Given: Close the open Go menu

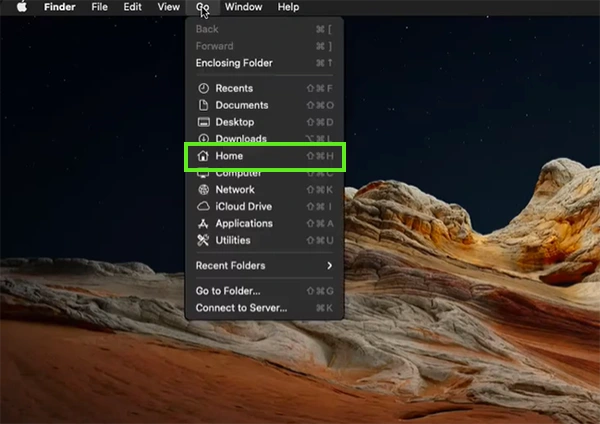Looking at the screenshot, I should click(x=202, y=7).
